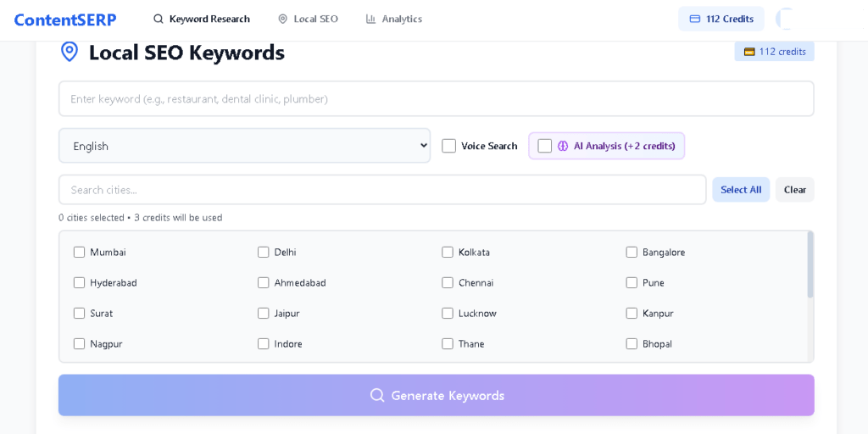Click the search icon on Generate Keywords
Screen dimensions: 868x434
point(377,395)
